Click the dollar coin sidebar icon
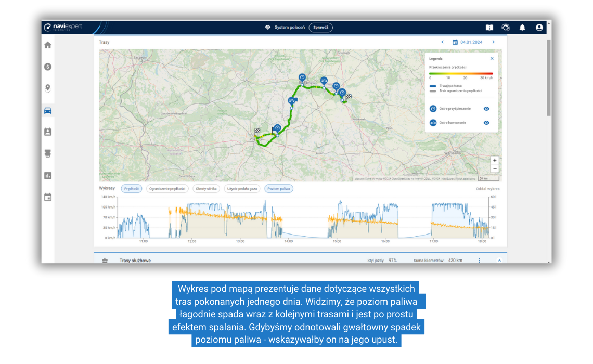 pyautogui.click(x=48, y=67)
